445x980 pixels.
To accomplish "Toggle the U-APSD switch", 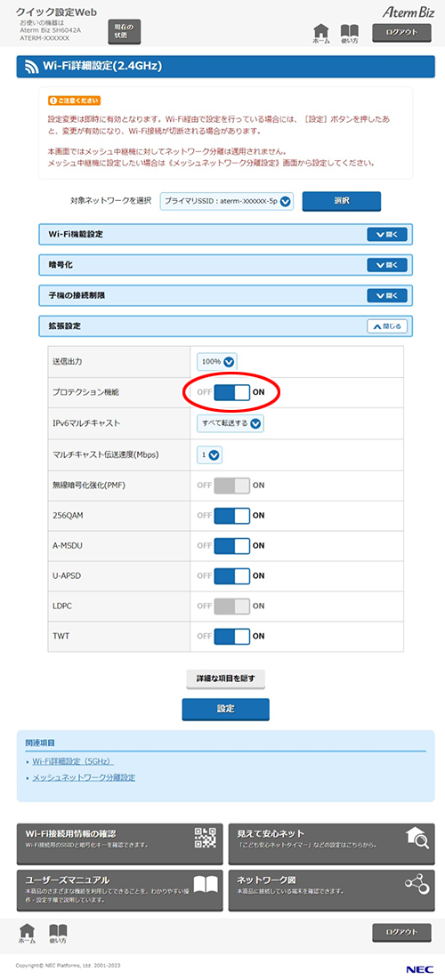I will 231,575.
